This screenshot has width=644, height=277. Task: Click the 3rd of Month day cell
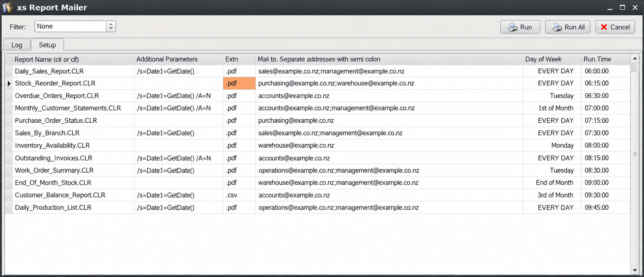pos(552,195)
